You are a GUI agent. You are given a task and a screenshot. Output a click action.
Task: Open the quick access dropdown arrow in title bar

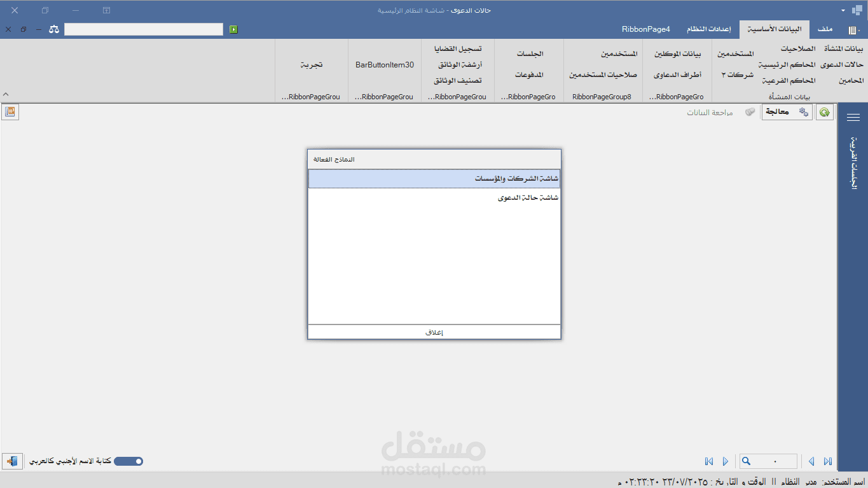pyautogui.click(x=843, y=11)
